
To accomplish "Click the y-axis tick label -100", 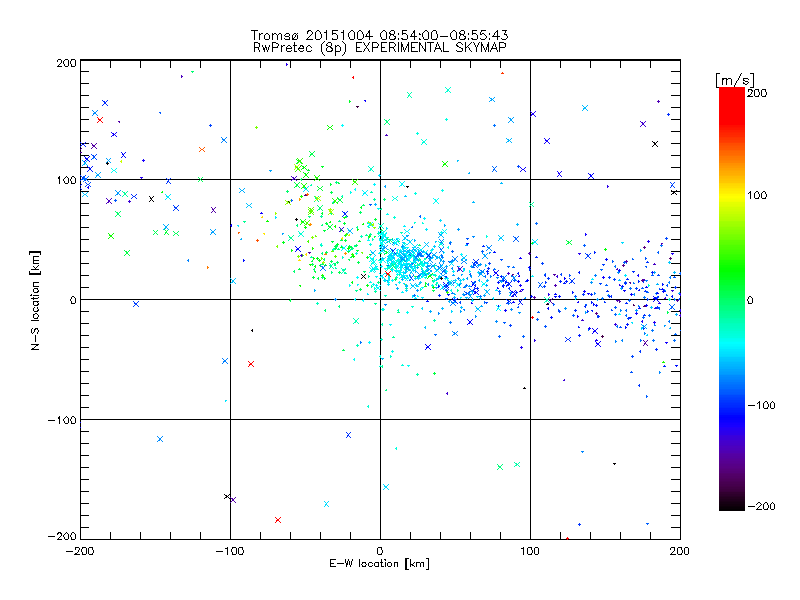I will point(62,420).
